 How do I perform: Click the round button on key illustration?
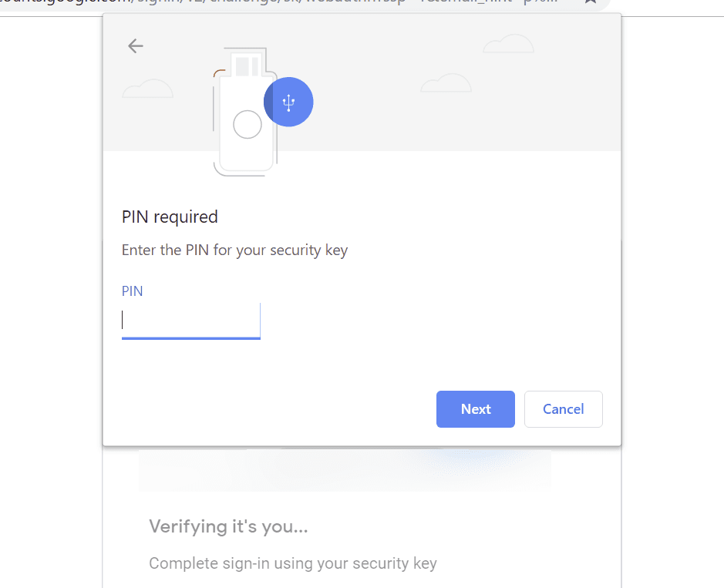point(248,125)
